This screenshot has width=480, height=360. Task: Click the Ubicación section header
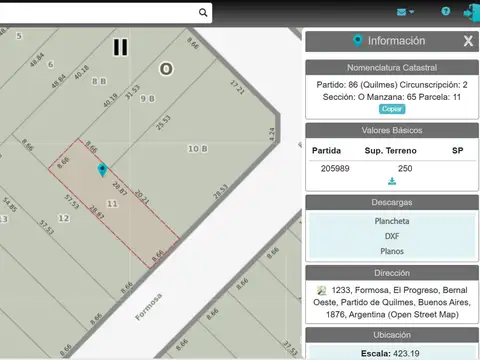point(392,335)
